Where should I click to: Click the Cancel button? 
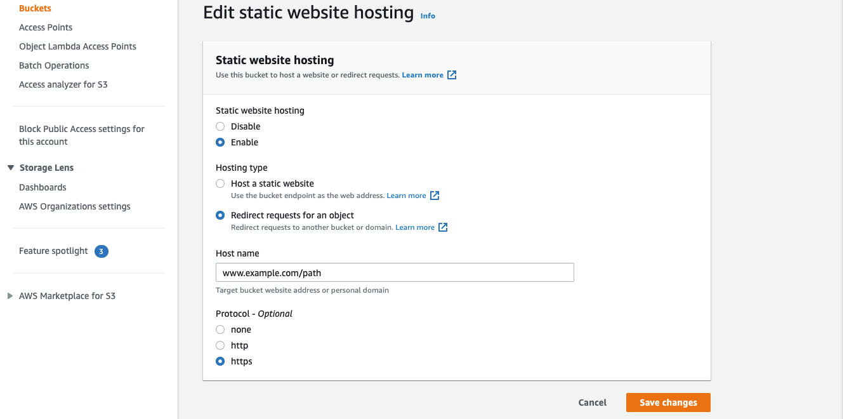click(593, 402)
